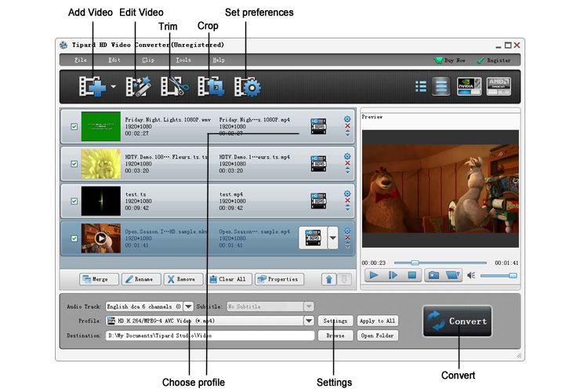588x392 pixels.
Task: Stop the preview playback
Action: point(412,275)
